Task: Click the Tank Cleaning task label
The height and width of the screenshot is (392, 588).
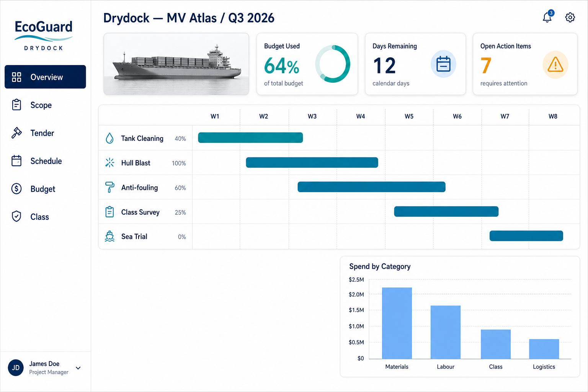Action: 142,138
